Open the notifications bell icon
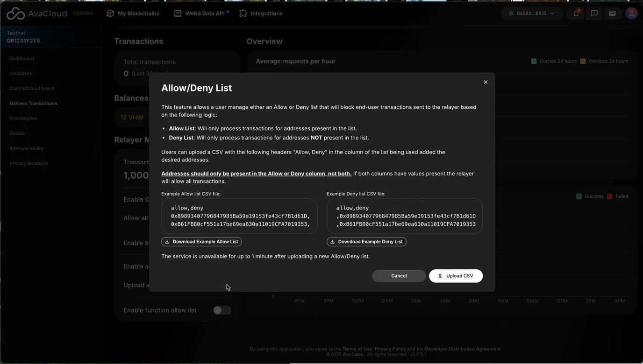643x364 pixels. [576, 14]
